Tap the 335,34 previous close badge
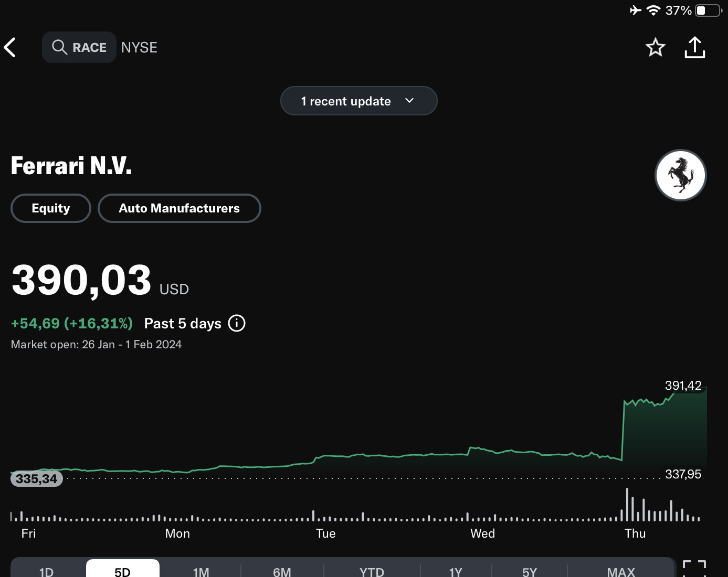The width and height of the screenshot is (728, 577). (x=37, y=478)
